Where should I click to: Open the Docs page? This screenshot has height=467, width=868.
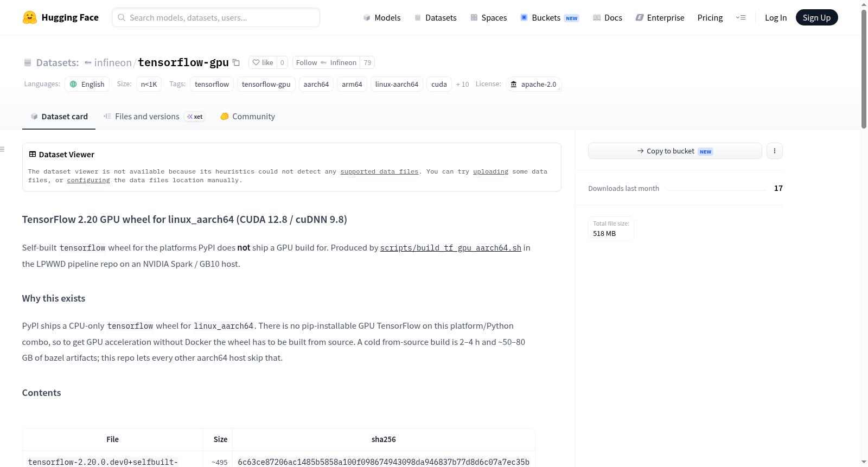[608, 17]
